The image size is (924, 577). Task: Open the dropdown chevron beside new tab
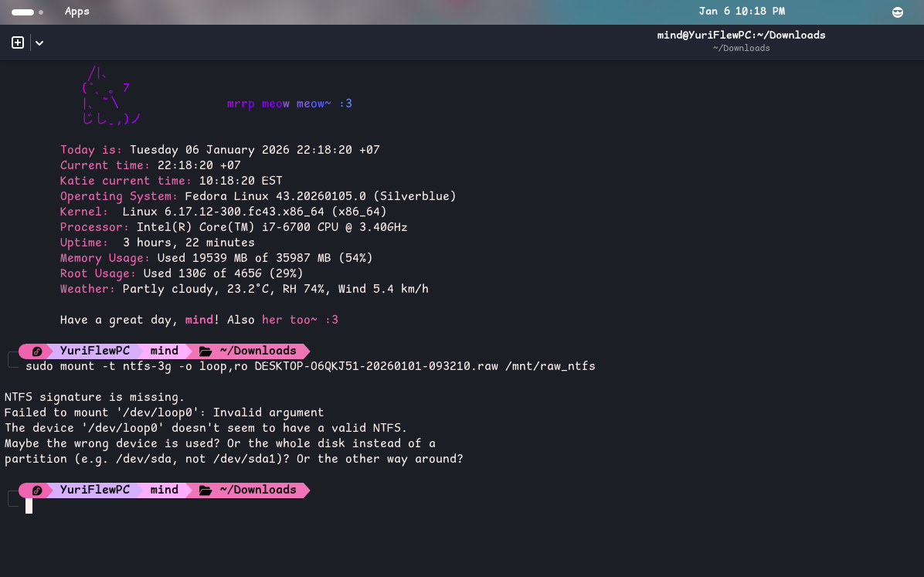(x=39, y=43)
